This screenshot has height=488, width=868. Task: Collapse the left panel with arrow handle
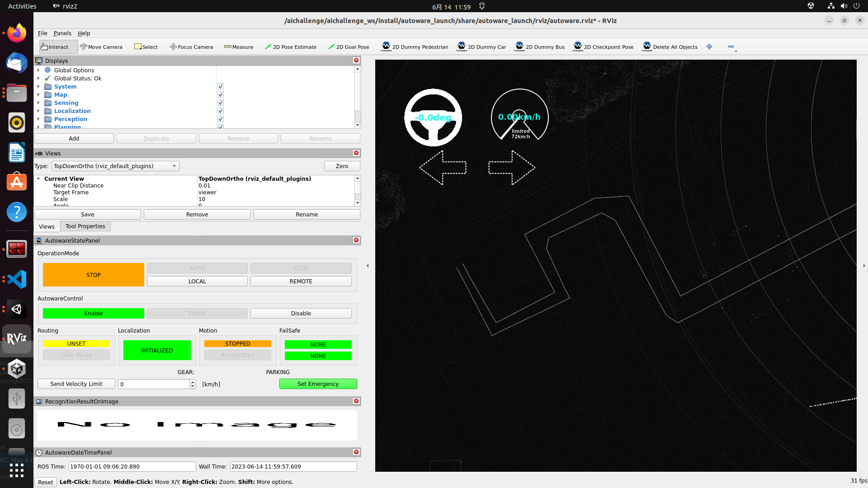click(x=368, y=266)
